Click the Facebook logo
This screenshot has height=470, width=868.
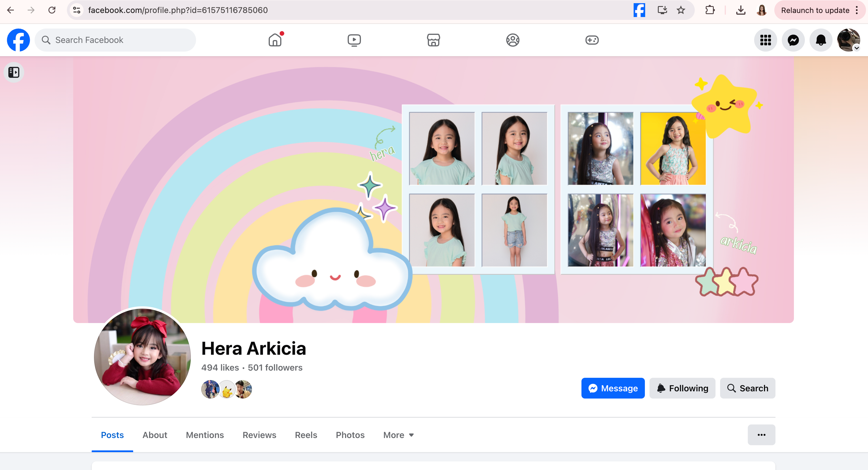click(18, 40)
